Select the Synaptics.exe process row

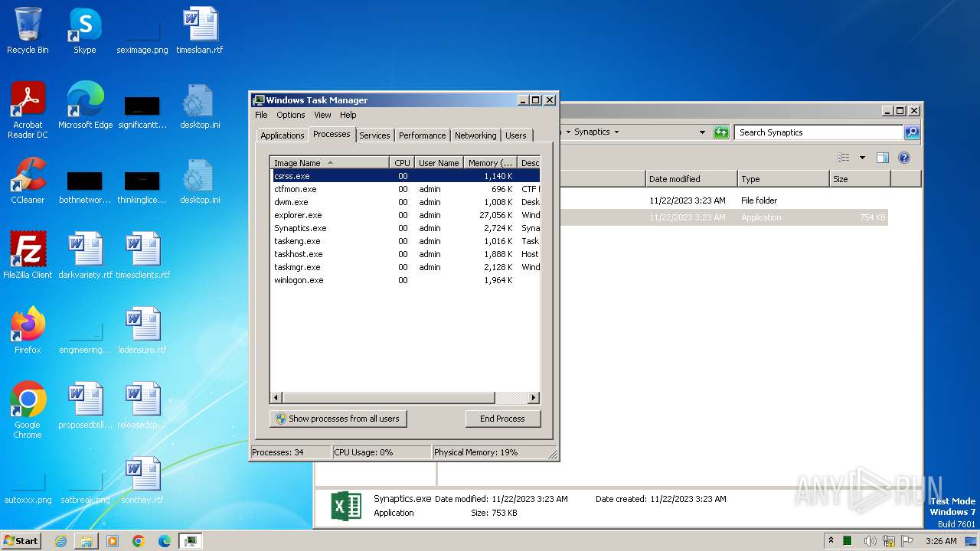[x=405, y=228]
